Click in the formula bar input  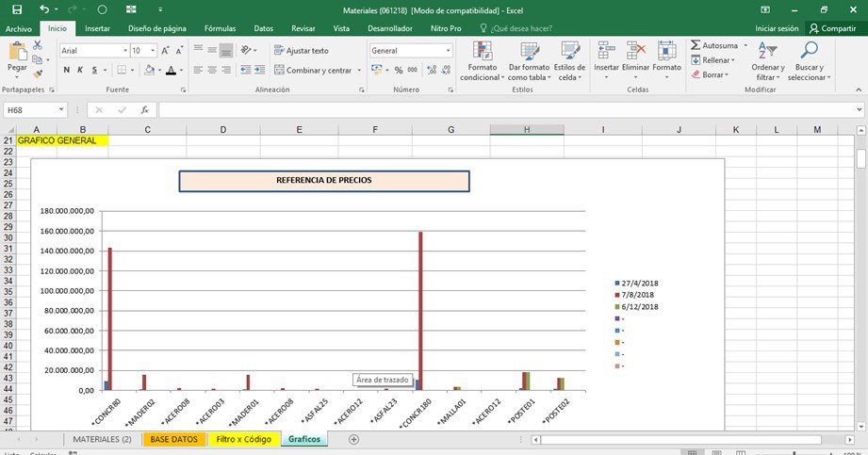tap(506, 110)
